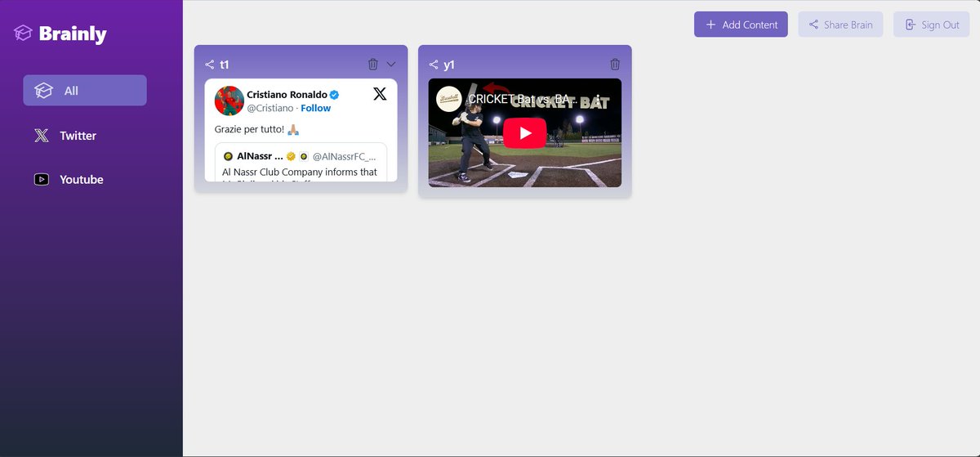Open the Cristiano Ronaldo name link
This screenshot has height=457, width=980.
coord(287,95)
